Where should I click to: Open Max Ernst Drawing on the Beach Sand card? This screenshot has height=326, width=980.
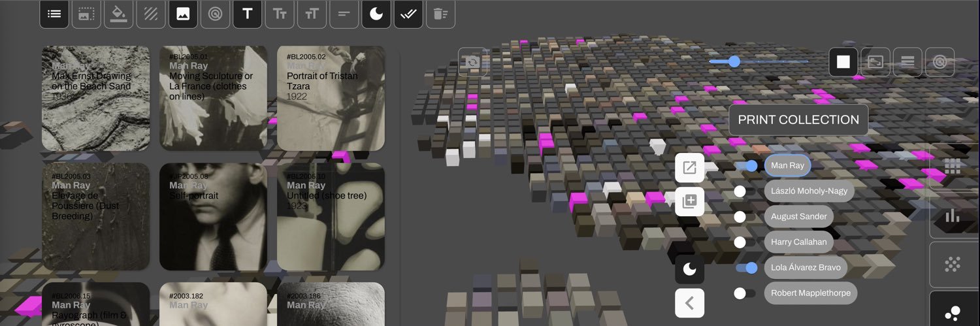[x=95, y=98]
